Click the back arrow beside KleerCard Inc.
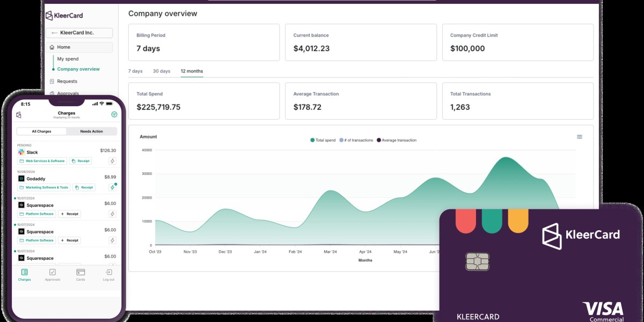 click(x=55, y=33)
